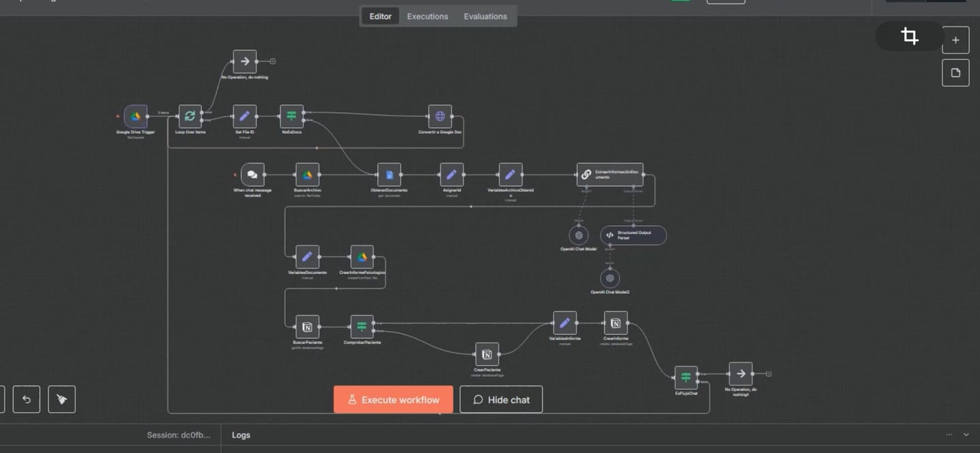Add connection from top No Operation output
This screenshot has height=453, width=980.
pos(273,61)
